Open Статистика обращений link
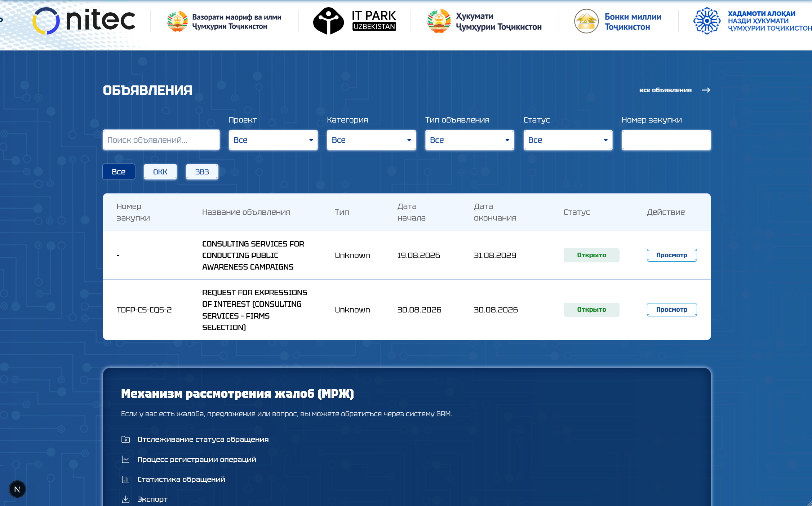Viewport: 812px width, 506px height. pos(181,479)
